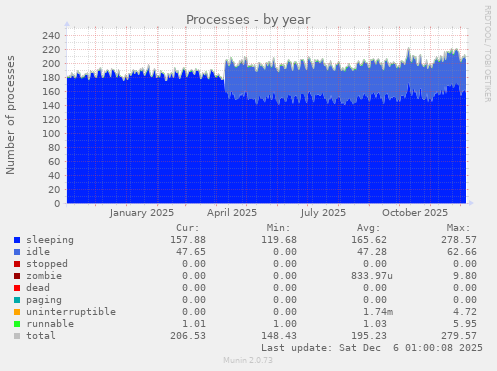Click the idle legend color swatch
The image size is (497, 371).
pyautogui.click(x=17, y=252)
